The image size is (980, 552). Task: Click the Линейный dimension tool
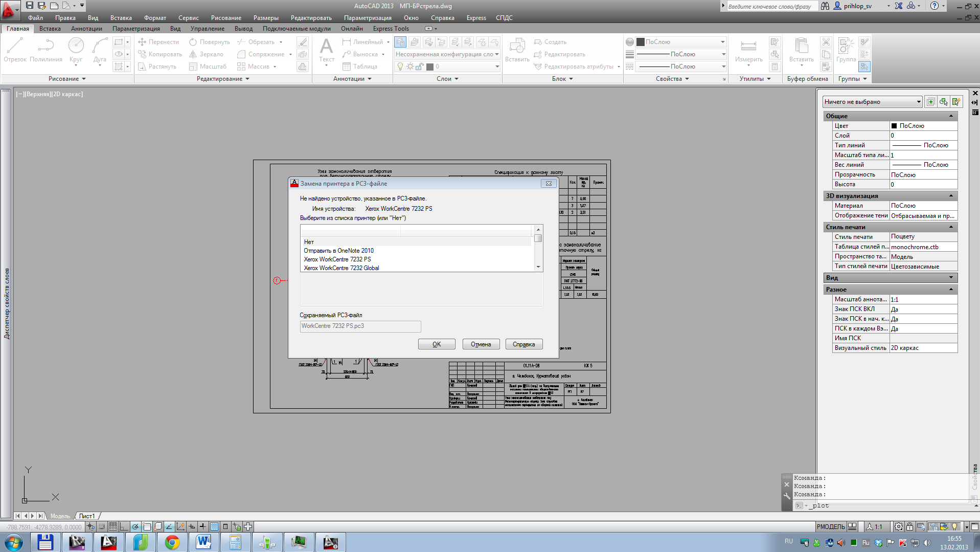click(x=362, y=42)
